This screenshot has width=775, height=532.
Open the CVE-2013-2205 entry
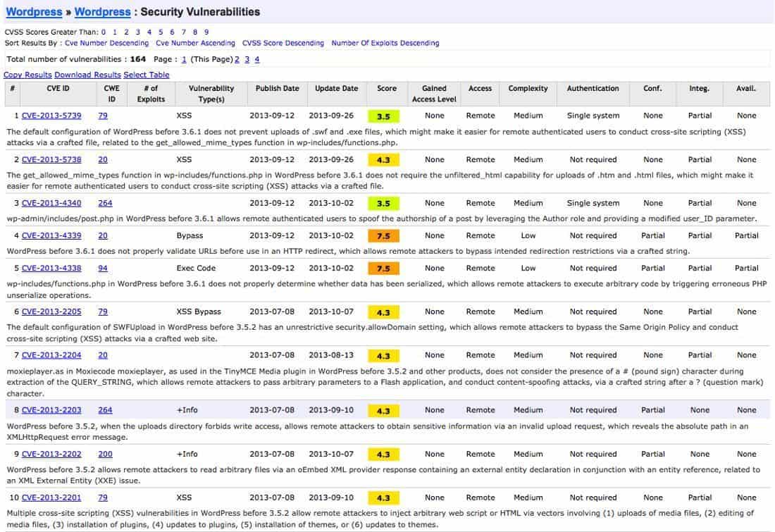[x=51, y=312]
